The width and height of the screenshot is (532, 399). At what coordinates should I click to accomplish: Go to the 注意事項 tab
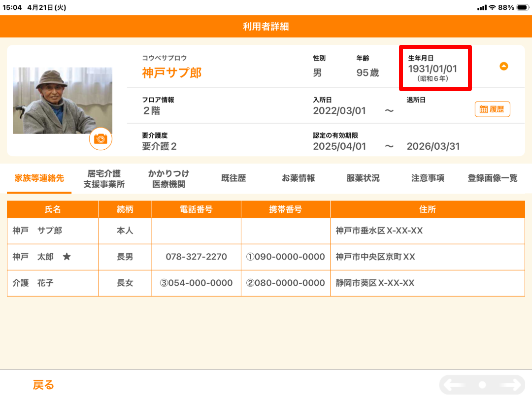tap(428, 178)
